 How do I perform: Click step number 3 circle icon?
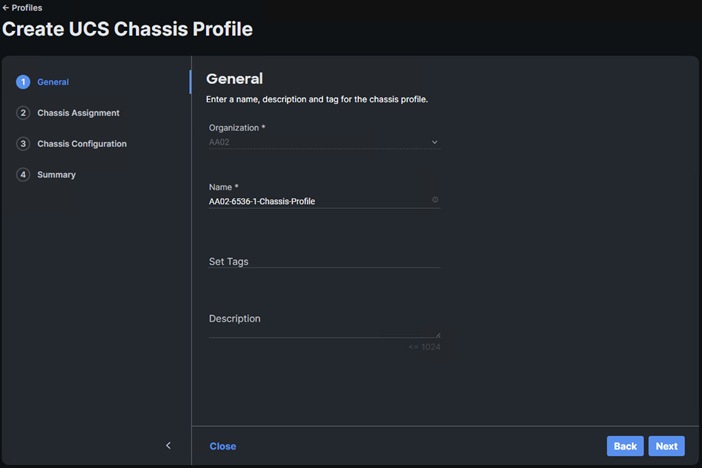click(x=23, y=144)
